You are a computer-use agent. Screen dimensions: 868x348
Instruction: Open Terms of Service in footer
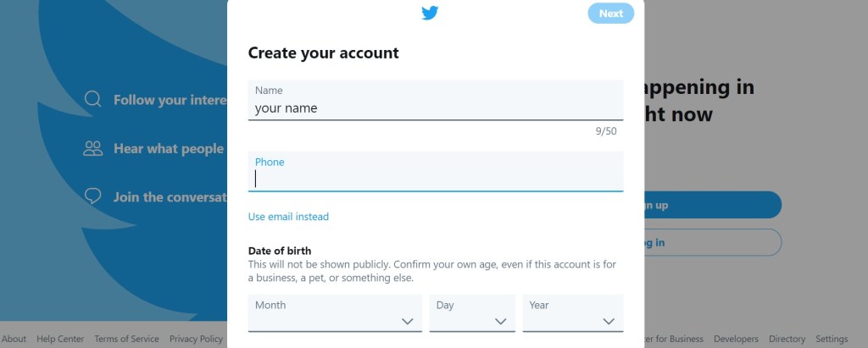(126, 339)
